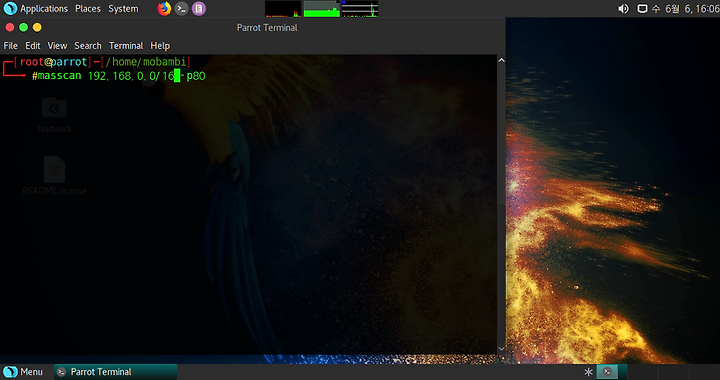This screenshot has height=380, width=720.
Task: Open the volume speaker icon
Action: coord(623,8)
